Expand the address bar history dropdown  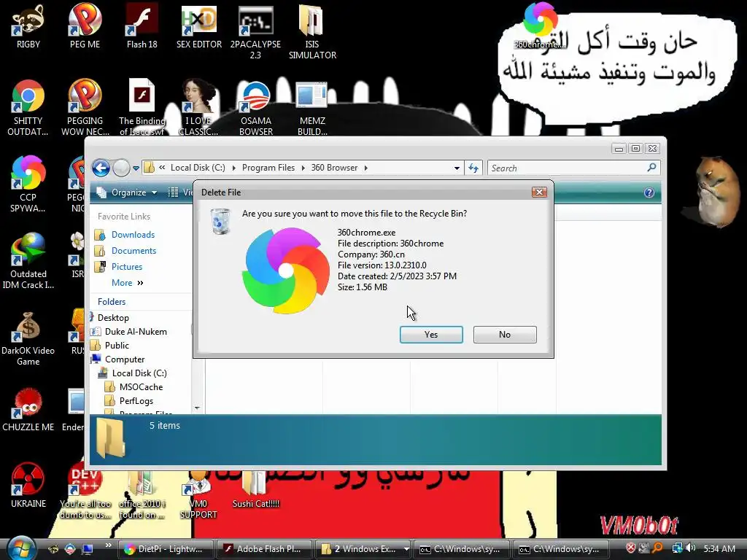[457, 168]
